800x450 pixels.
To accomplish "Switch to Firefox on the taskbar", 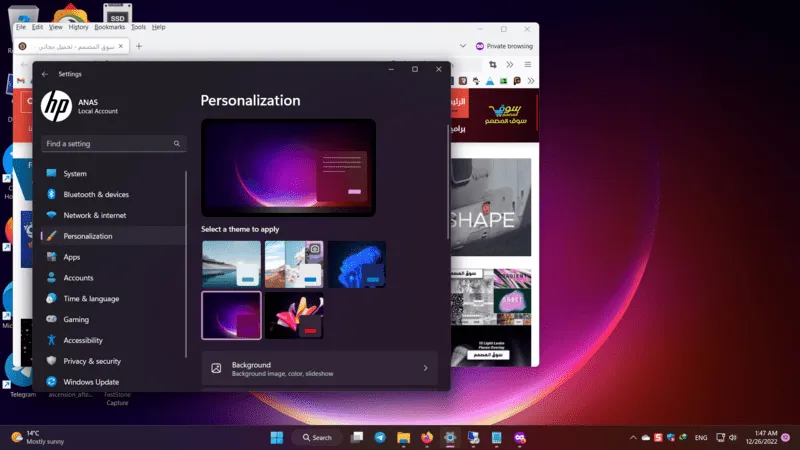I will 427,438.
